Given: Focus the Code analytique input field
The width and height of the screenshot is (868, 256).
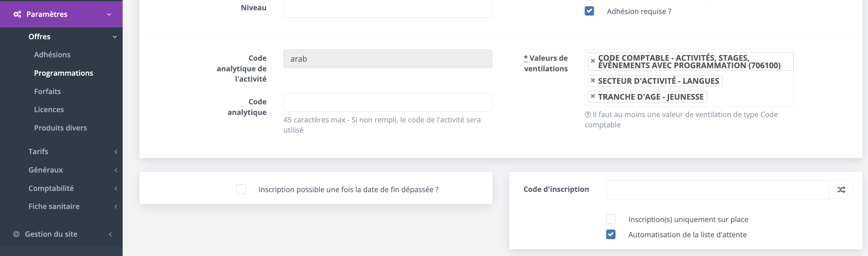Looking at the screenshot, I should (388, 102).
